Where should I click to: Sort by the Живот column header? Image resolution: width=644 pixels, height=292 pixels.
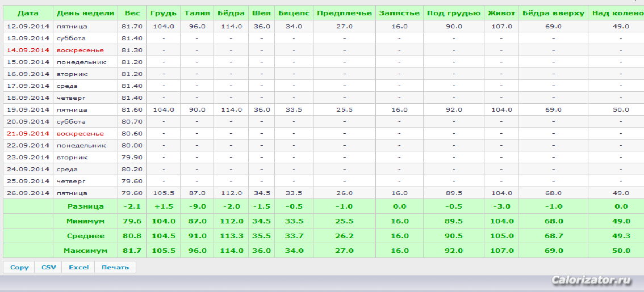click(x=501, y=13)
